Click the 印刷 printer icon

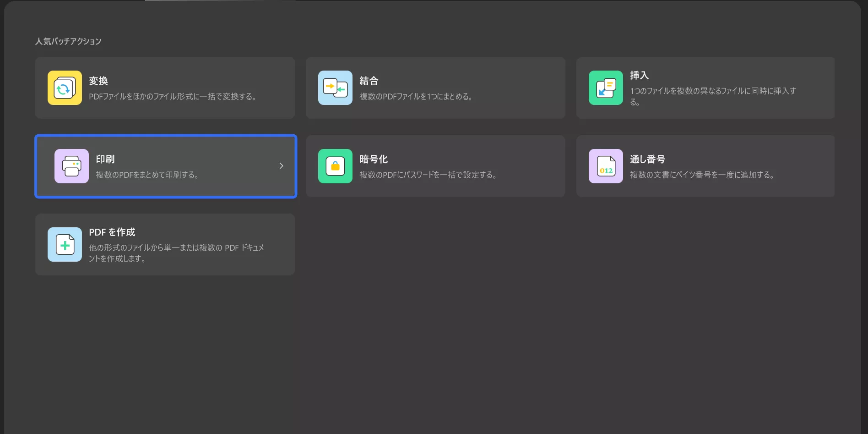click(71, 166)
